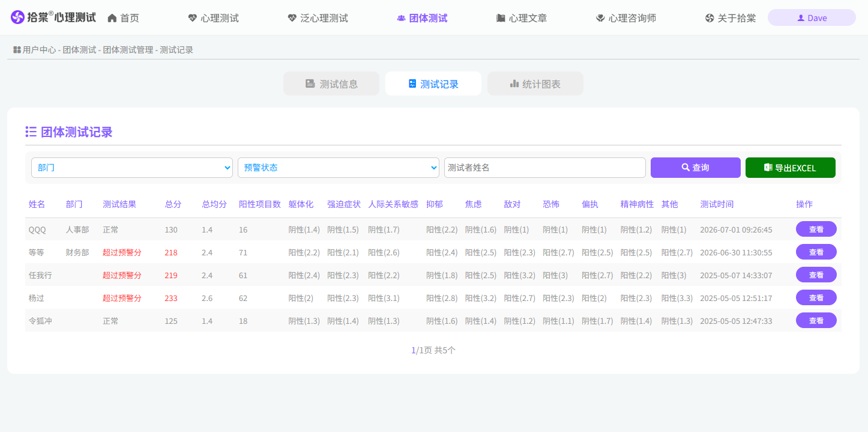Focus the 测试者姓名 input field
The image size is (868, 432).
click(x=545, y=168)
